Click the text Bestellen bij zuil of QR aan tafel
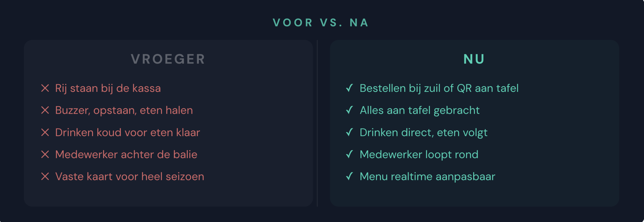 tap(439, 88)
